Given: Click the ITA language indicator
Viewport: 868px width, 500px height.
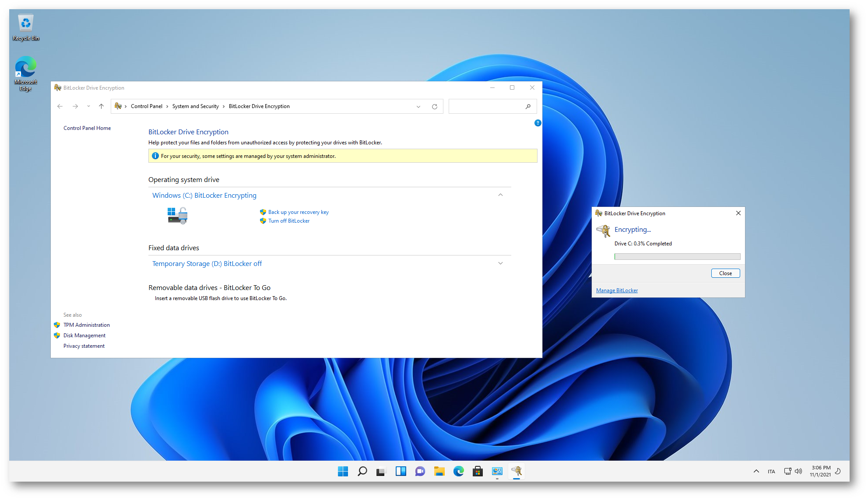Looking at the screenshot, I should pyautogui.click(x=771, y=472).
